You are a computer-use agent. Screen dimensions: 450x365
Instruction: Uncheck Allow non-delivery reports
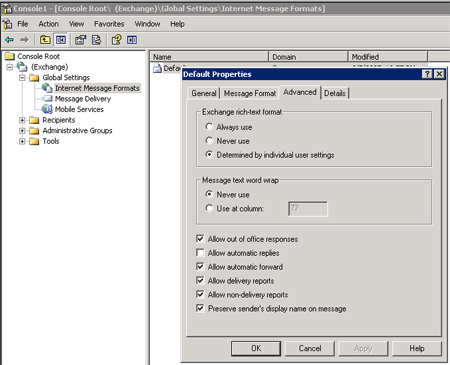click(200, 294)
